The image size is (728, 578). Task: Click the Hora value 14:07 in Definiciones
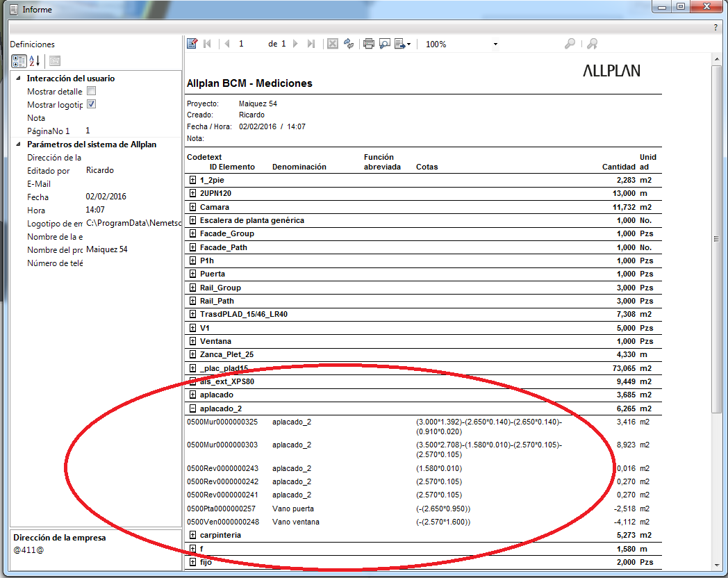(x=95, y=210)
